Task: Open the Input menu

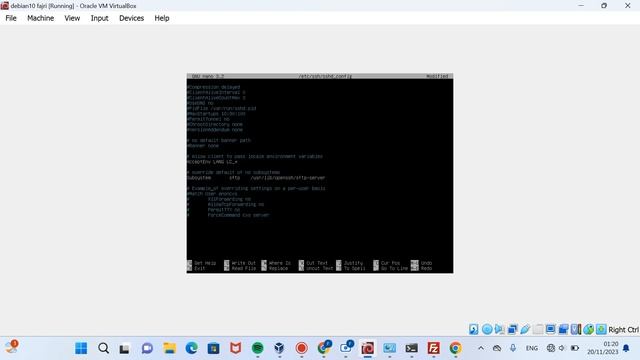Action: (x=99, y=18)
